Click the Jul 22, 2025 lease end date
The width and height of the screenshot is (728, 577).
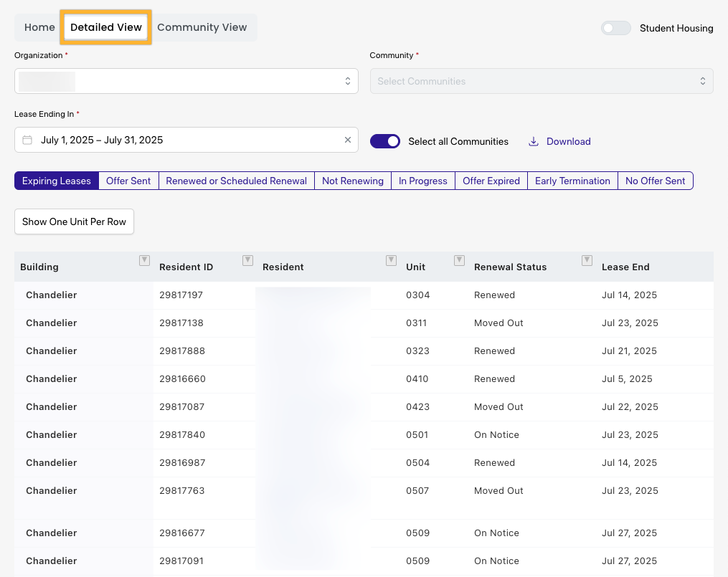[x=630, y=407]
